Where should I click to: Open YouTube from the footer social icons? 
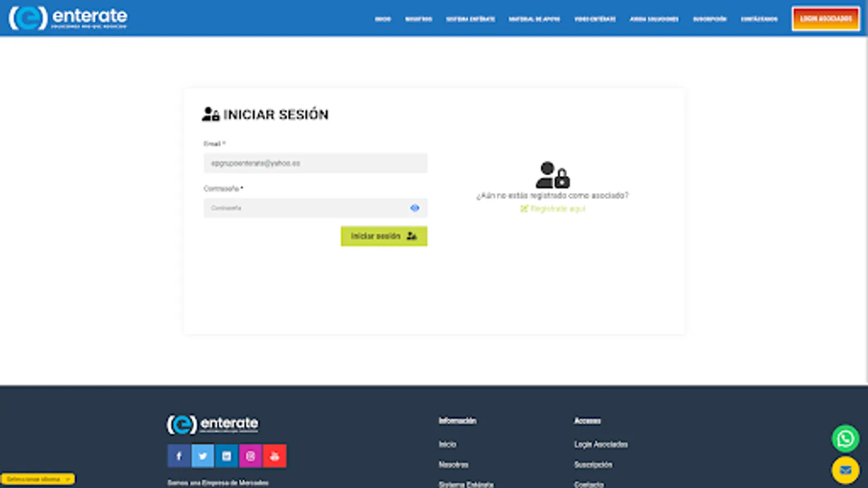[x=274, y=455]
